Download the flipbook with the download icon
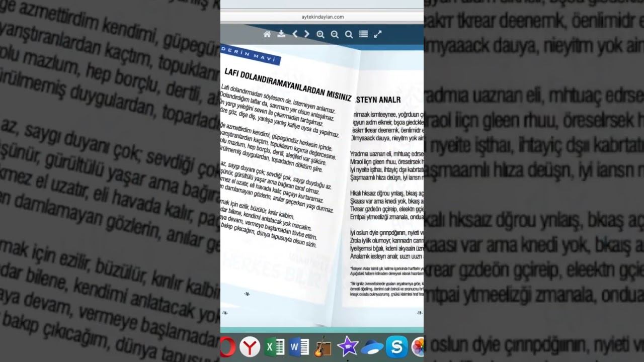644x362 pixels. (x=281, y=34)
